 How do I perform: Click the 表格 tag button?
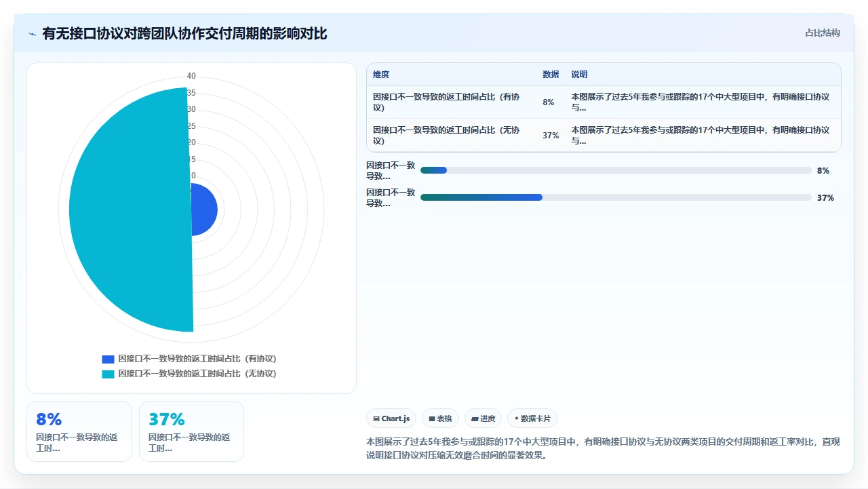[x=440, y=418]
